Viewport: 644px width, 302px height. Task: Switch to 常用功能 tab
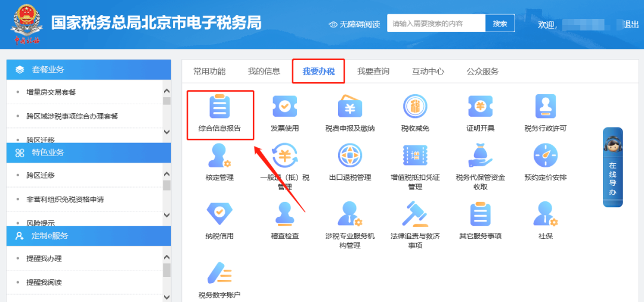click(209, 71)
